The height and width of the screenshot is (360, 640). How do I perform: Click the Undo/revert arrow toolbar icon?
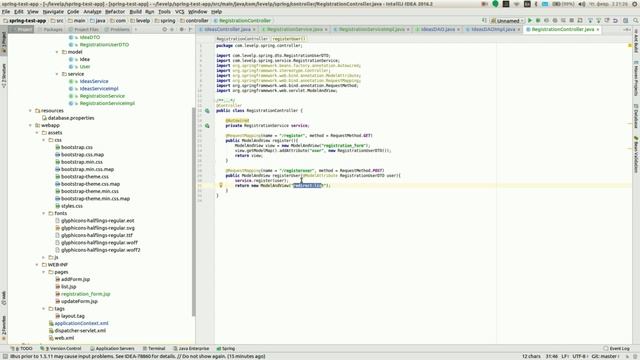(x=615, y=20)
